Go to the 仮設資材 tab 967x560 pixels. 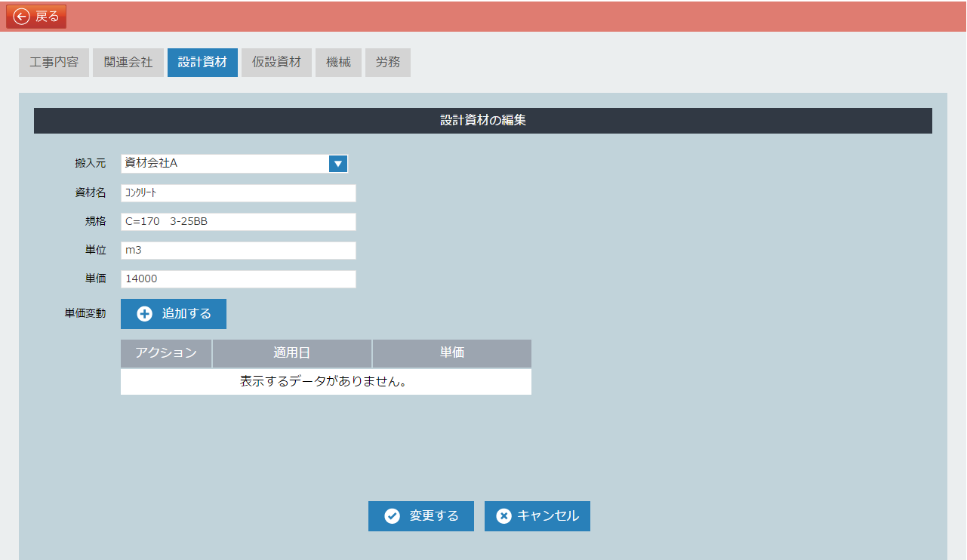[276, 63]
